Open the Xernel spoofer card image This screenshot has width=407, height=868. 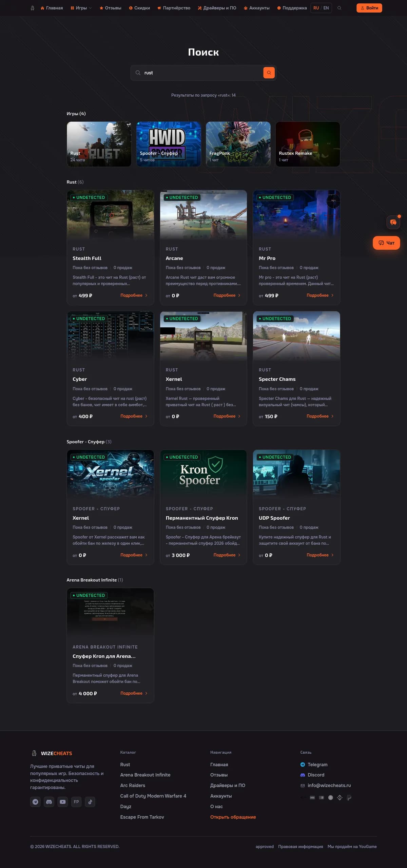pyautogui.click(x=110, y=474)
